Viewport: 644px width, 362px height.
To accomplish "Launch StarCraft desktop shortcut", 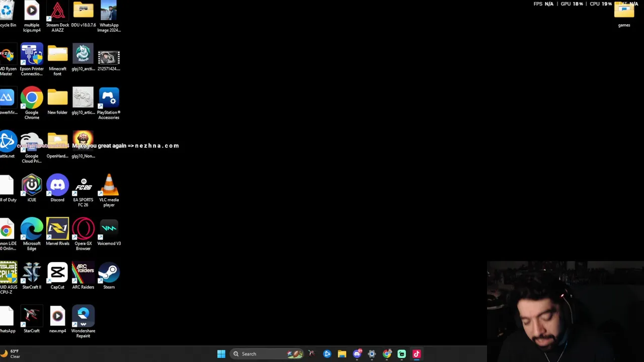I will [32, 319].
